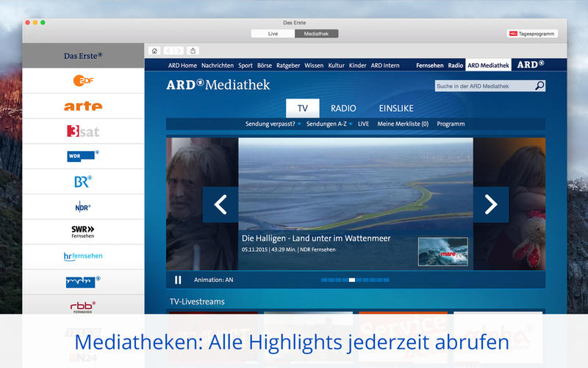This screenshot has height=368, width=588.
Task: Open the Tagesprogramm button
Action: [532, 34]
